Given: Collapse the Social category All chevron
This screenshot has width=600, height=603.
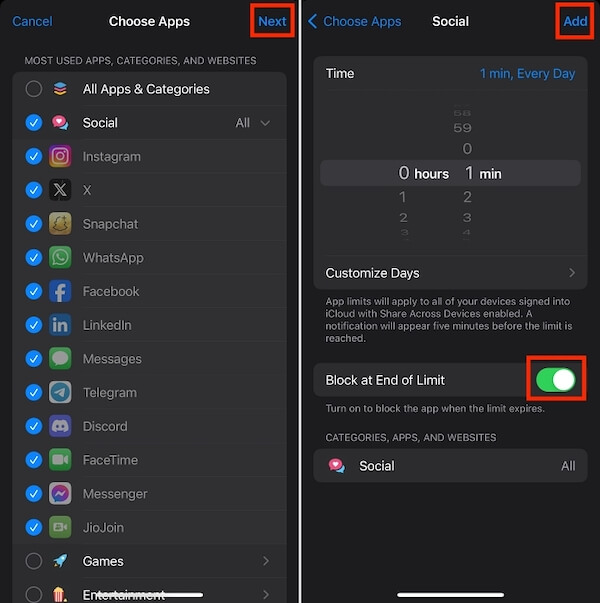Looking at the screenshot, I should click(265, 123).
